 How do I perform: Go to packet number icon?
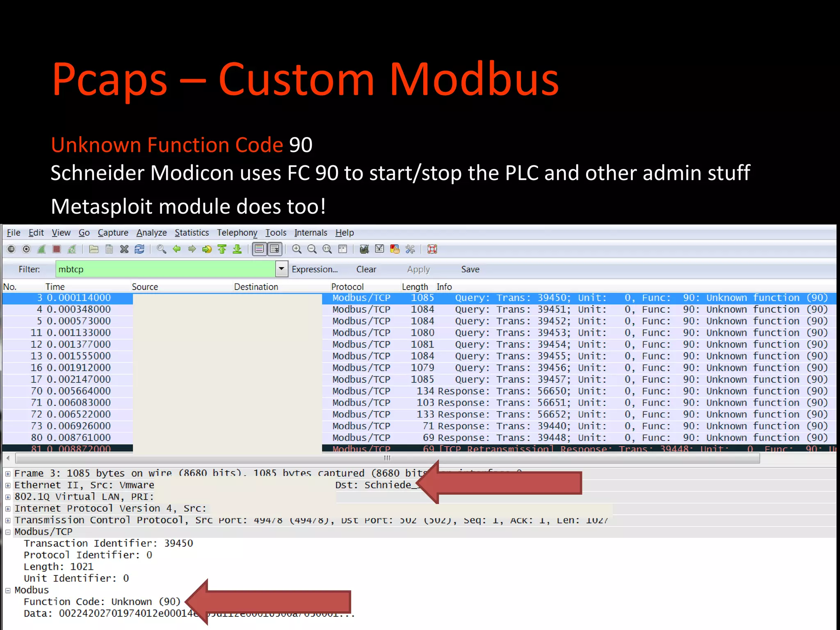click(x=207, y=249)
